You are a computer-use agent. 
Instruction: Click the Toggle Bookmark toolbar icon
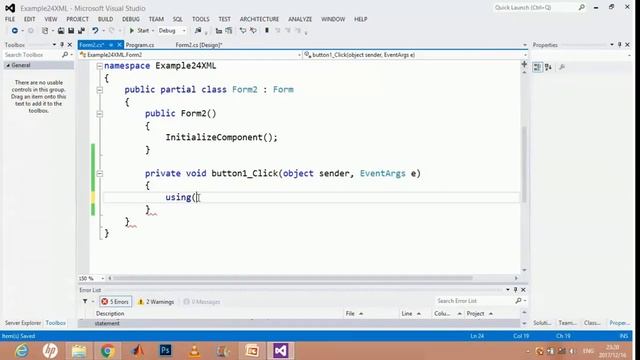pyautogui.click(x=267, y=31)
